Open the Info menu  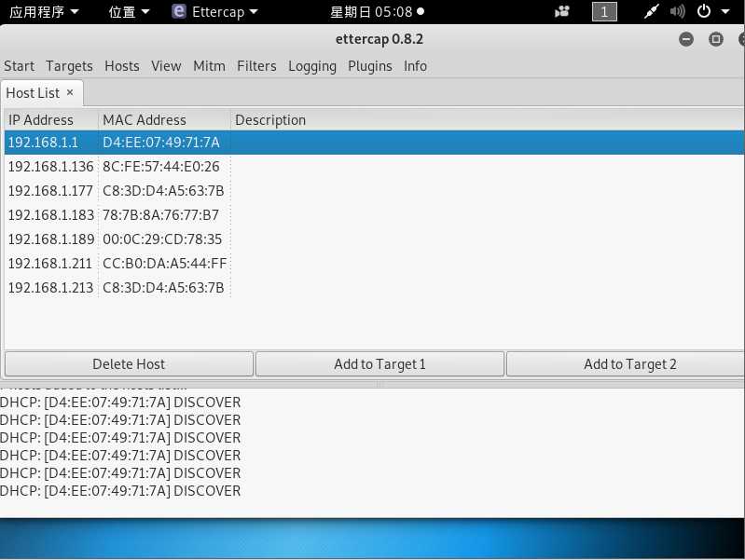415,66
